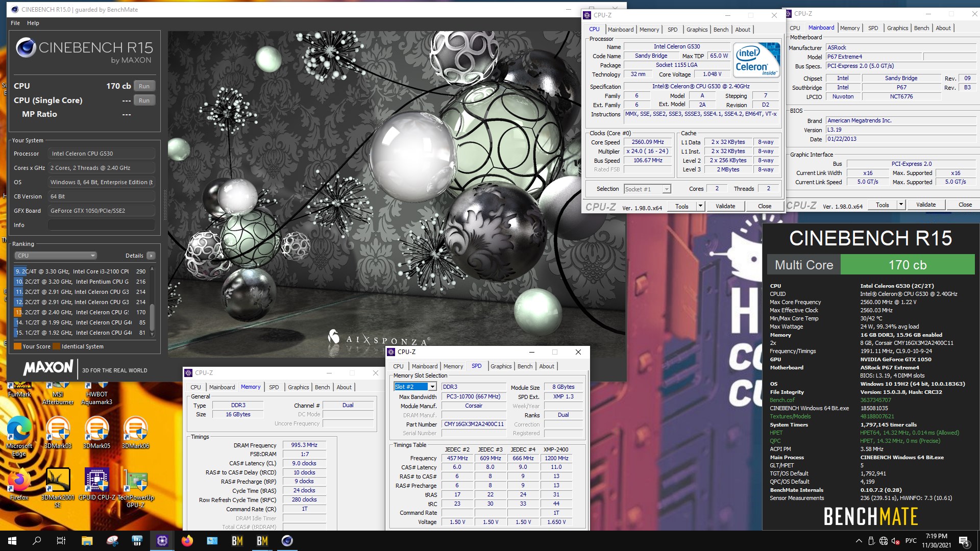Viewport: 980px width, 551px height.
Task: Select the 3DMark2001 SE desktop icon
Action: tap(58, 488)
